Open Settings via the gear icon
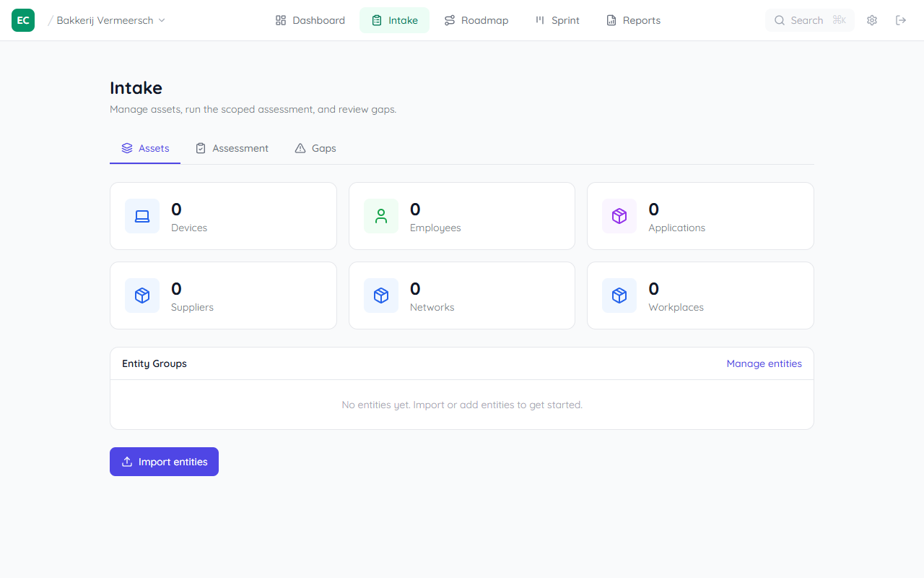Screen dimensions: 924x578 pos(871,20)
